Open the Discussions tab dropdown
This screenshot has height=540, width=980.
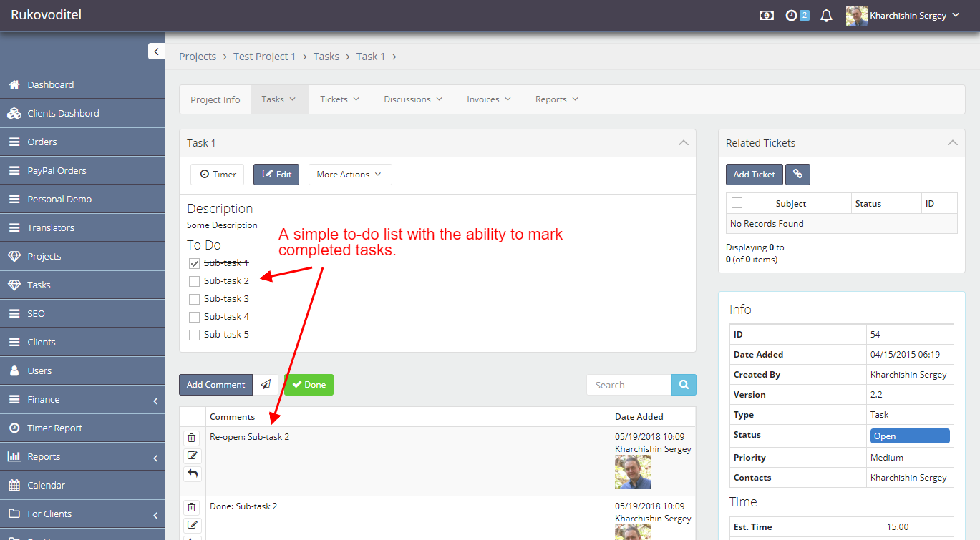(413, 99)
